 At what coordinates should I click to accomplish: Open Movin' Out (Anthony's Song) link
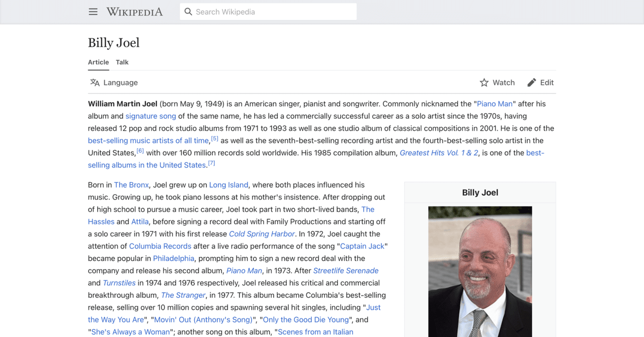(x=203, y=319)
